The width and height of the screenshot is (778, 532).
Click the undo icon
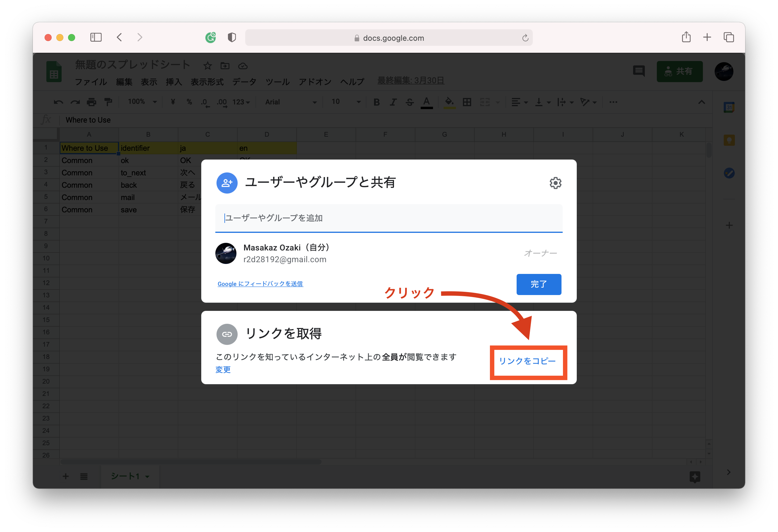(58, 102)
